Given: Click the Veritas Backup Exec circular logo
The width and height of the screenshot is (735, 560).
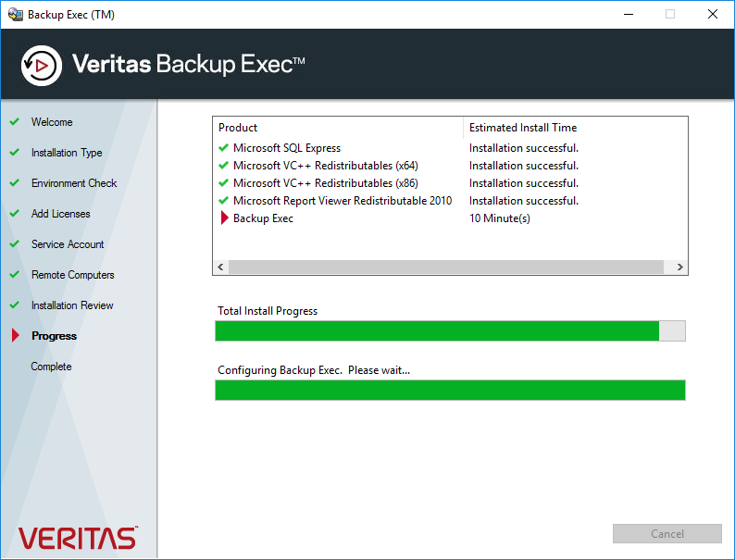Looking at the screenshot, I should tap(42, 66).
